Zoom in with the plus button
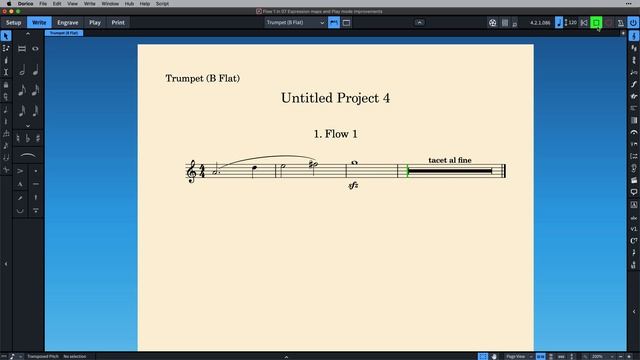 click(629, 357)
